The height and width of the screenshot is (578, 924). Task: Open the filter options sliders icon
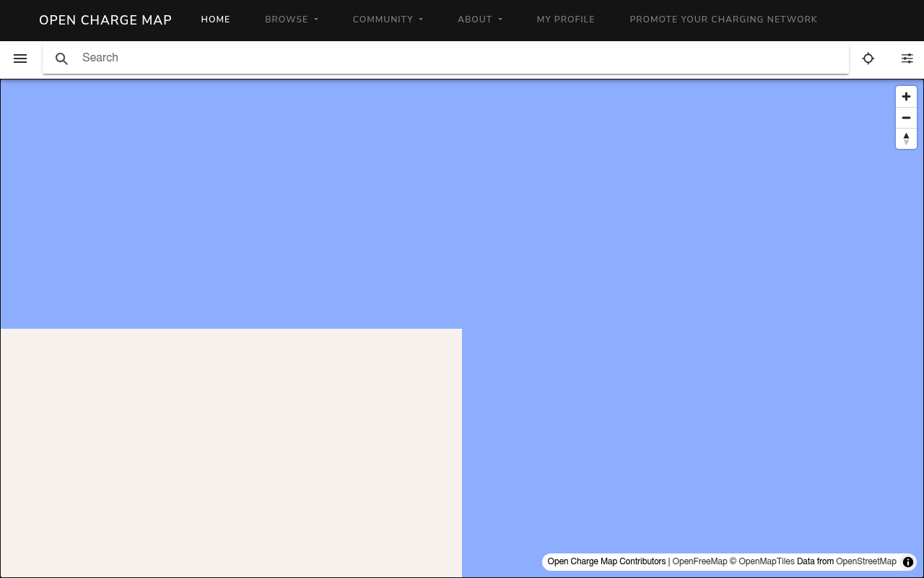(x=907, y=59)
